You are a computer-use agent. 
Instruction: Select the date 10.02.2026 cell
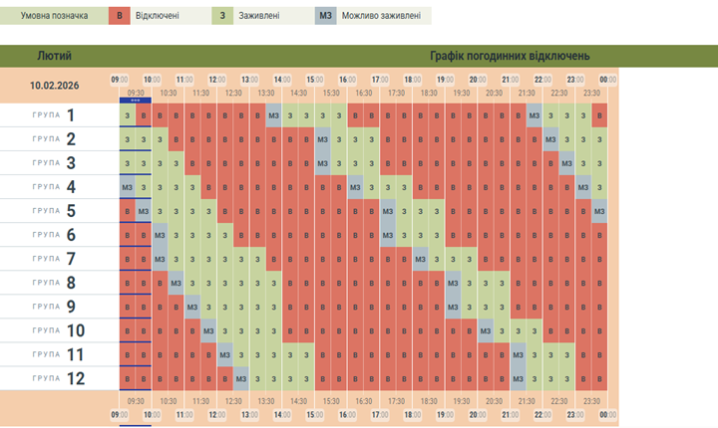(x=54, y=86)
